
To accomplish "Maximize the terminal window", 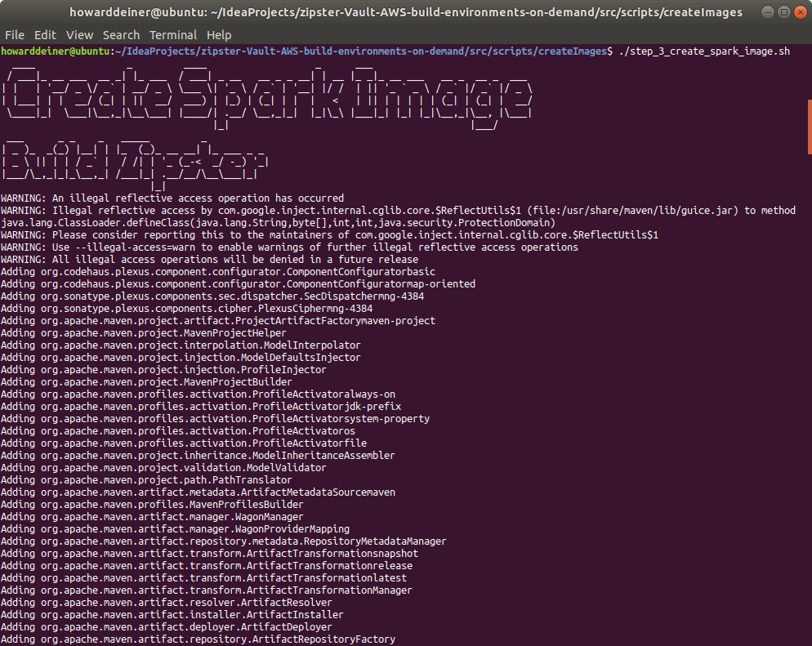I will (x=784, y=12).
